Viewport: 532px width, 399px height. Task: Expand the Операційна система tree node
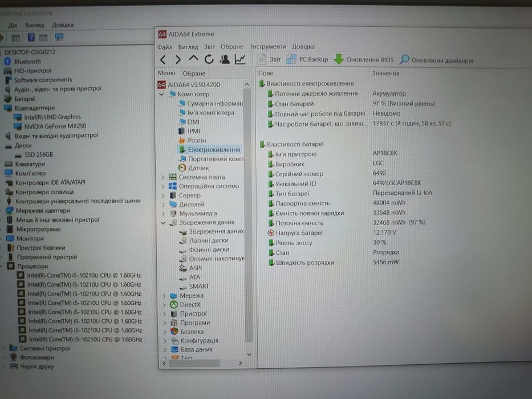click(163, 186)
